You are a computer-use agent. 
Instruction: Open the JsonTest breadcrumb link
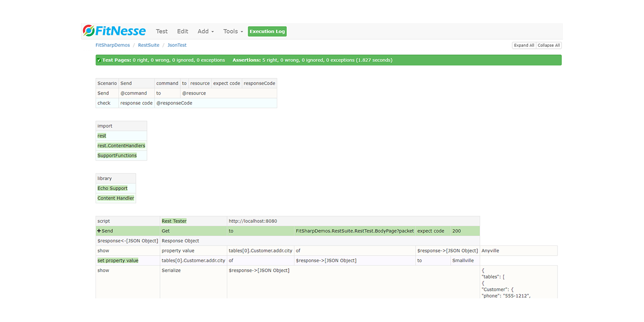177,45
